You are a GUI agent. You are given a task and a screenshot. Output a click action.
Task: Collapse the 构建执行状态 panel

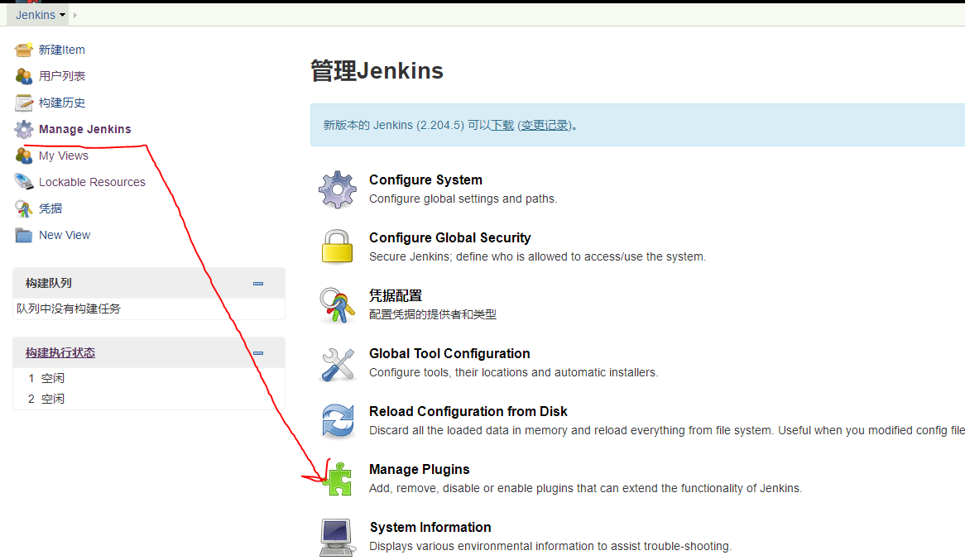[x=258, y=353]
